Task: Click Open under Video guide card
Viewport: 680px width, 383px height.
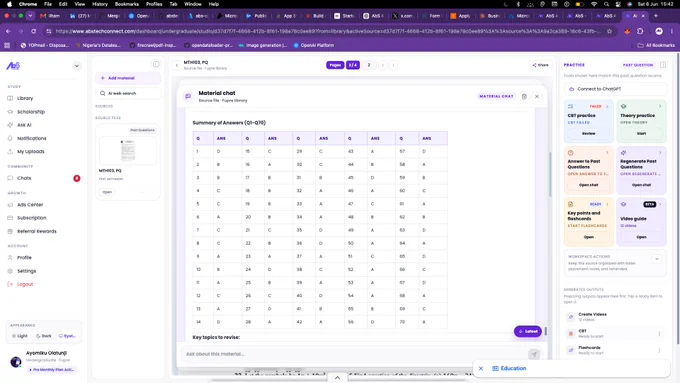Action: [x=641, y=237]
